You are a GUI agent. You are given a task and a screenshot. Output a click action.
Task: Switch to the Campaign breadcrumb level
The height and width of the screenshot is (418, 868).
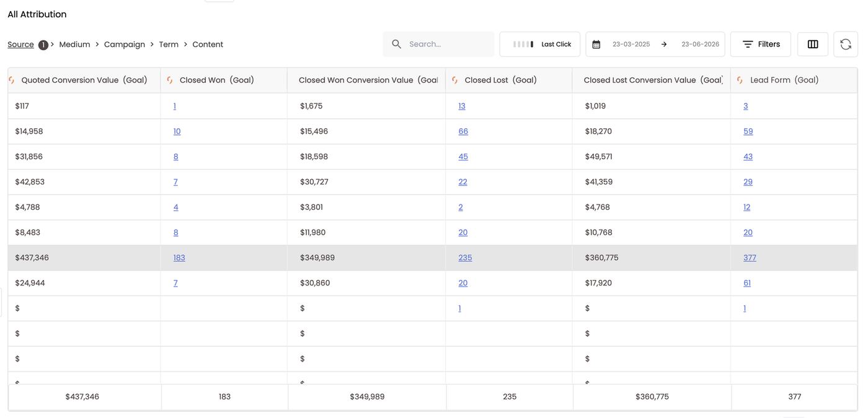coord(125,45)
